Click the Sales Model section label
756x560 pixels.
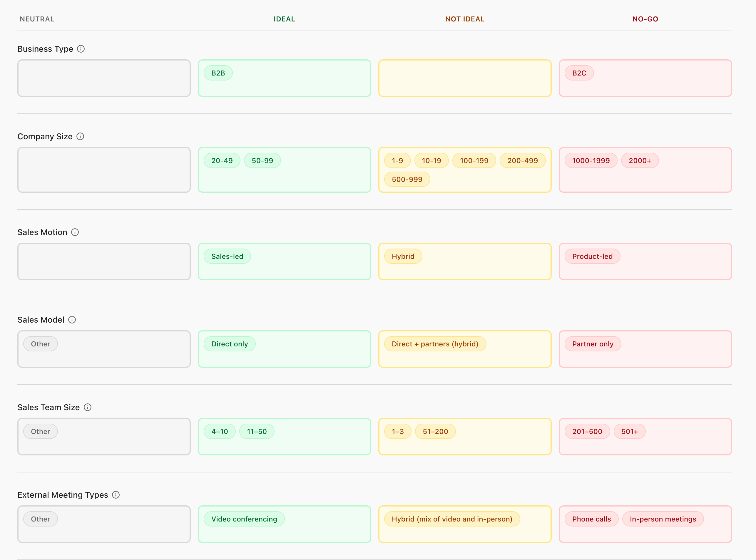(x=41, y=320)
